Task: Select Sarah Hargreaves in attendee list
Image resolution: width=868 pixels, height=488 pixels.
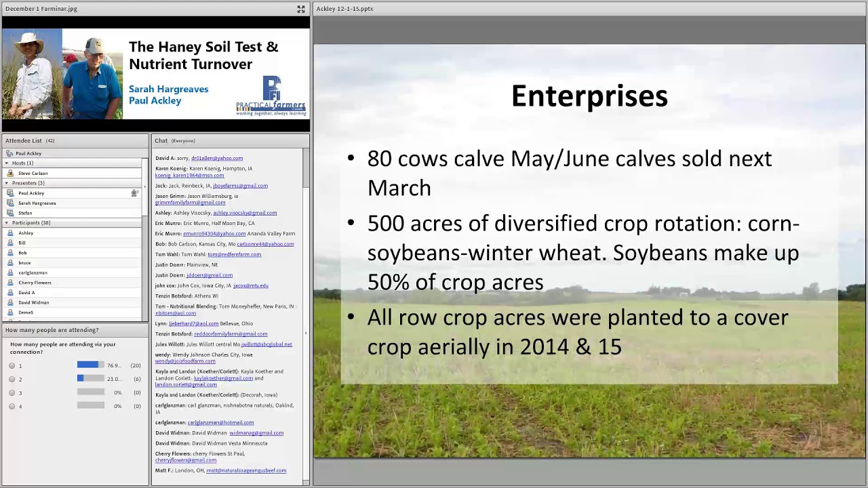Action: pos(73,203)
